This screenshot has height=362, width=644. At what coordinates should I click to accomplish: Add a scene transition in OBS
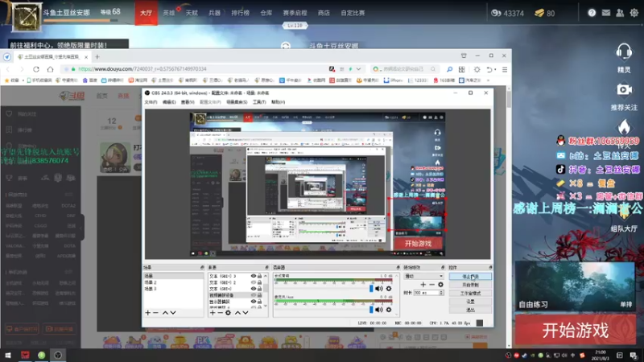click(423, 285)
